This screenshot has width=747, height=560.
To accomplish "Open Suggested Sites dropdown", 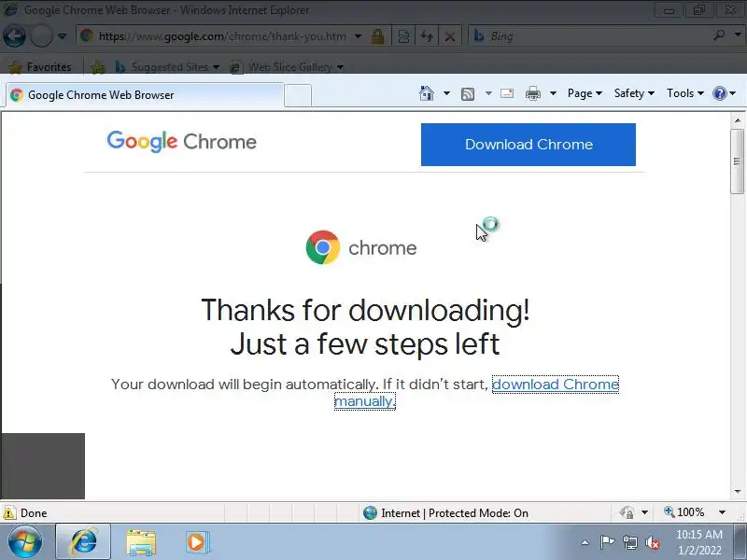I will [168, 67].
